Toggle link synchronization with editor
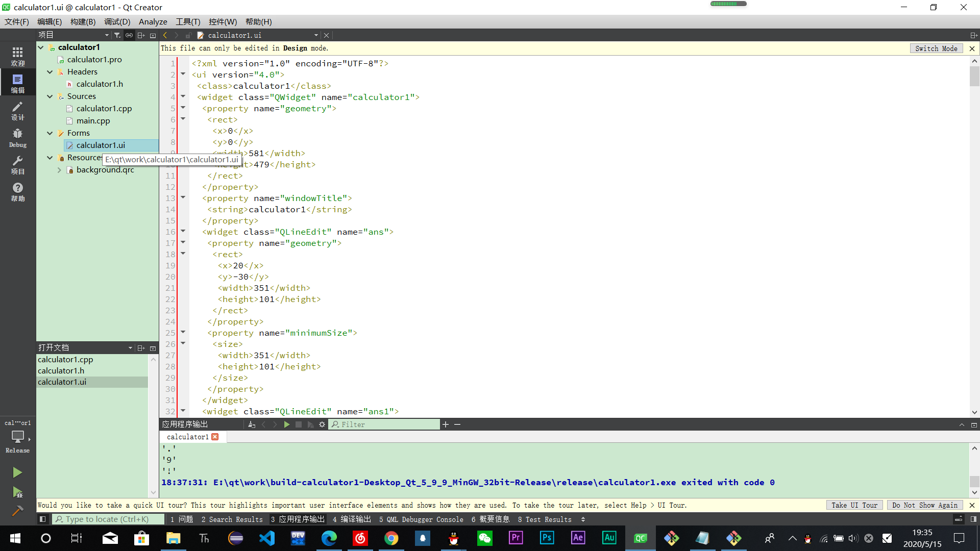 click(129, 35)
